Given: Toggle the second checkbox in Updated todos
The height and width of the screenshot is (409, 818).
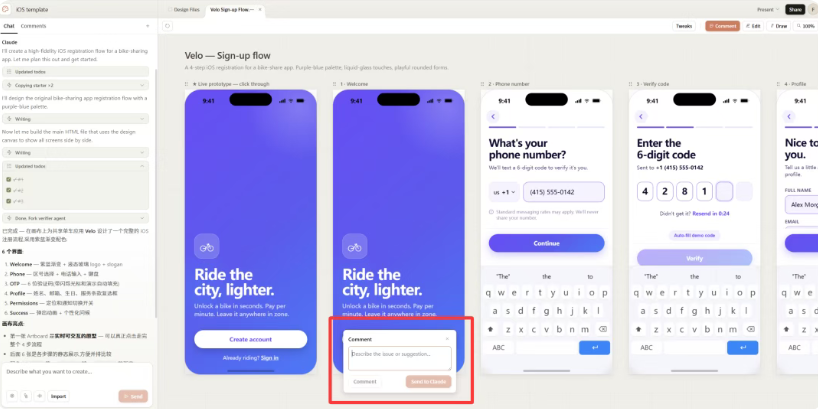Looking at the screenshot, I should click(x=8, y=190).
